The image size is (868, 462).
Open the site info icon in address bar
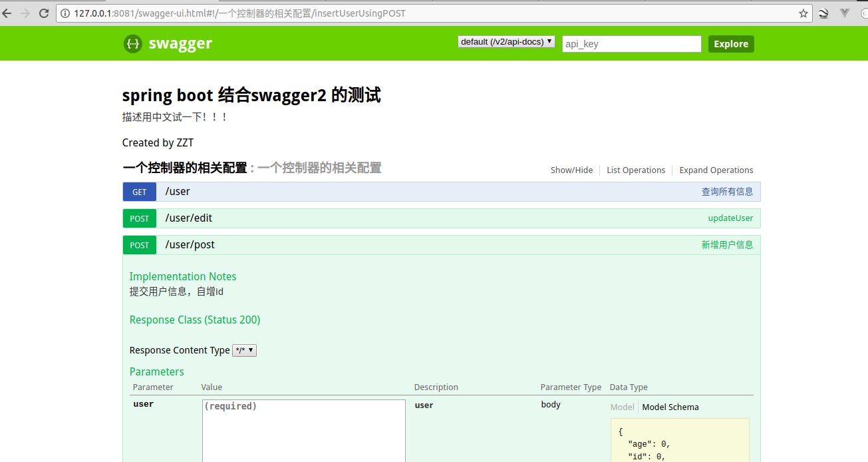pos(65,13)
